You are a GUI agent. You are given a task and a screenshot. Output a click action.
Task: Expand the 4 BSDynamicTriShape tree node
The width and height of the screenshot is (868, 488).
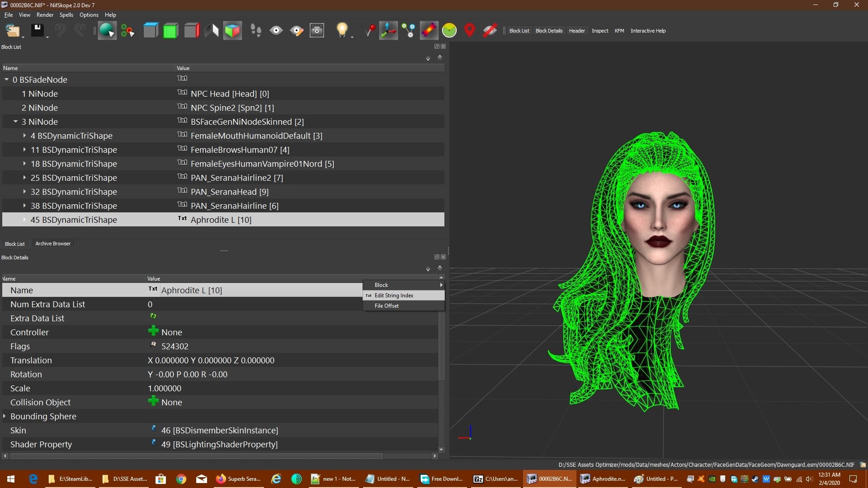24,136
